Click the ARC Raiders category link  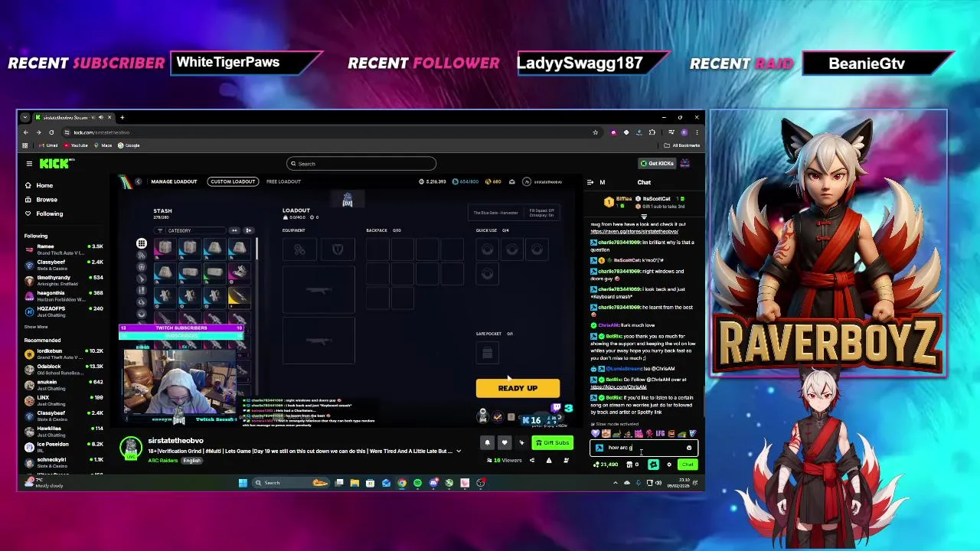163,461
